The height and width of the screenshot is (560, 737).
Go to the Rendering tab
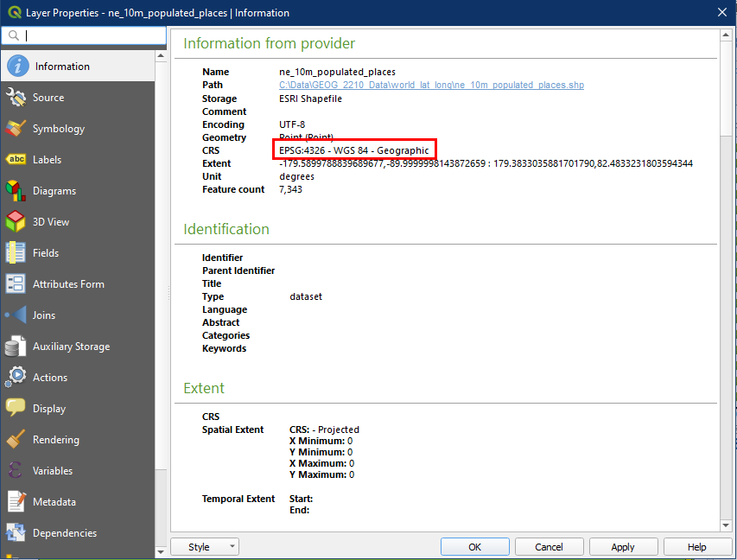(x=55, y=440)
